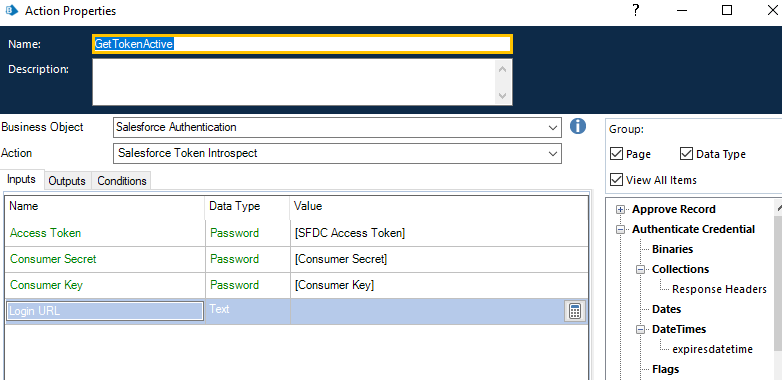Select the Dates tree item
The height and width of the screenshot is (380, 782).
click(x=666, y=309)
